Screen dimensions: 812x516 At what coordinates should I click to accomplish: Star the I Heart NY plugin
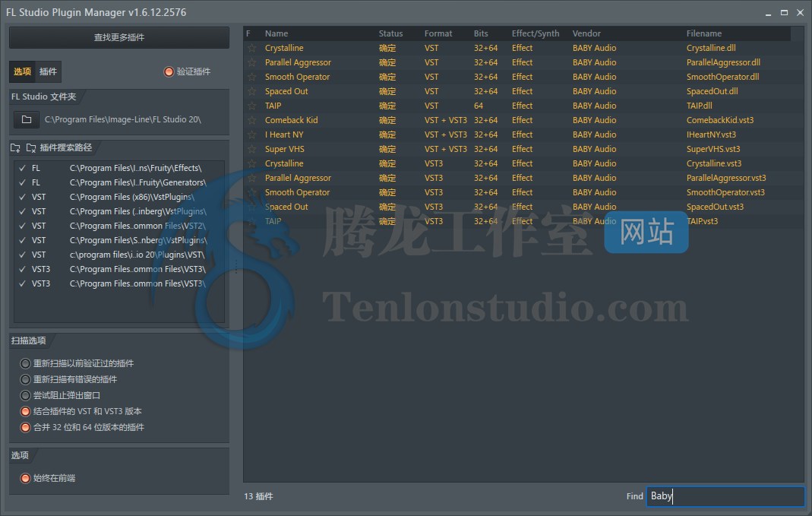[x=251, y=135]
